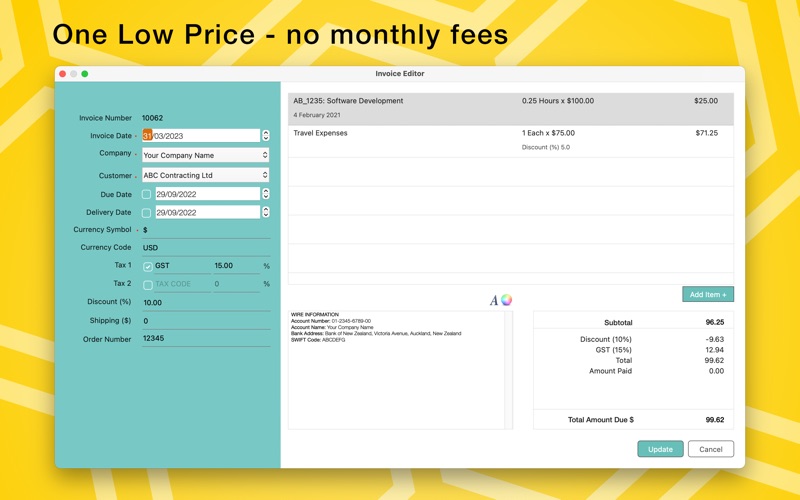Click the Tax 2 rate field
Screen dimensions: 800x500
pyautogui.click(x=236, y=284)
